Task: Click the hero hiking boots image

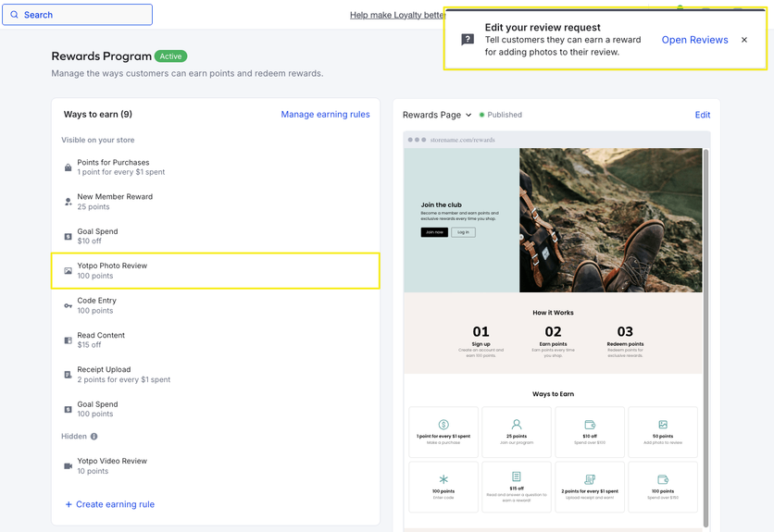Action: (611, 220)
